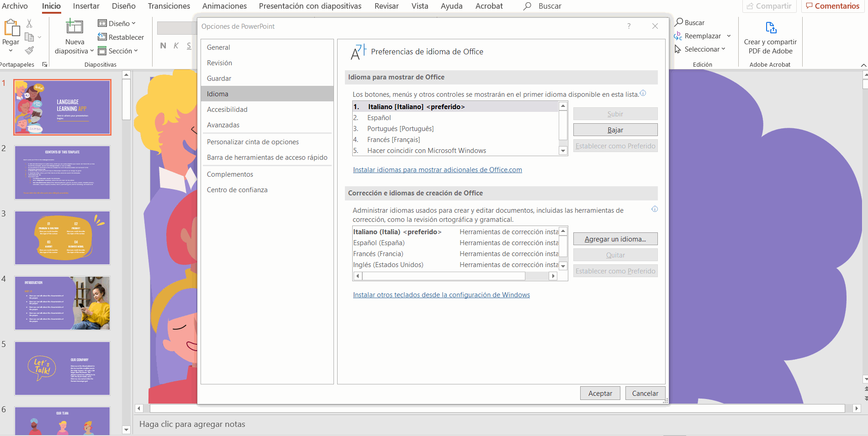Open Presentación con diapositivas tab
This screenshot has width=868, height=436.
[310, 6]
